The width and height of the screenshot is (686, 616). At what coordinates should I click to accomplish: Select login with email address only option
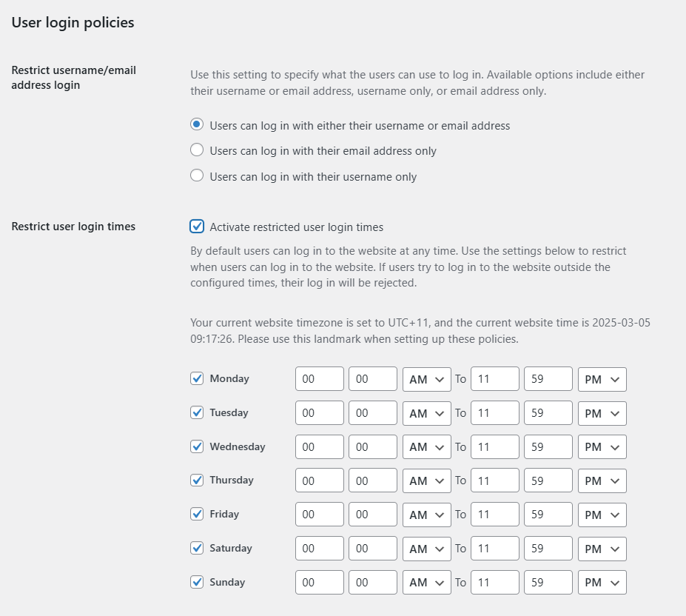197,150
